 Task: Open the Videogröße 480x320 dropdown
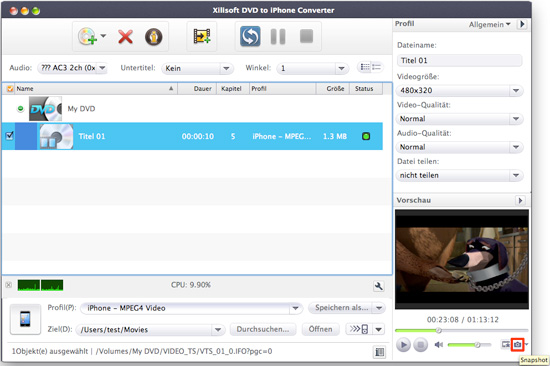tap(460, 90)
